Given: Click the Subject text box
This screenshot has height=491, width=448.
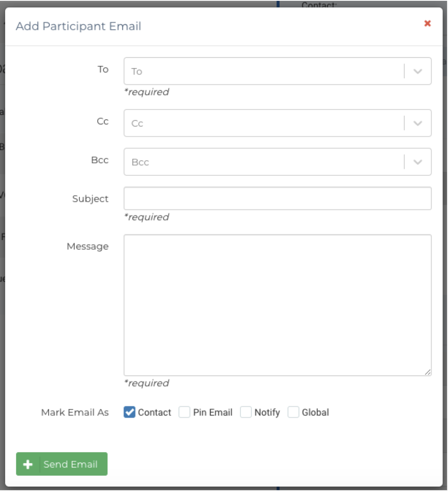Looking at the screenshot, I should [277, 199].
